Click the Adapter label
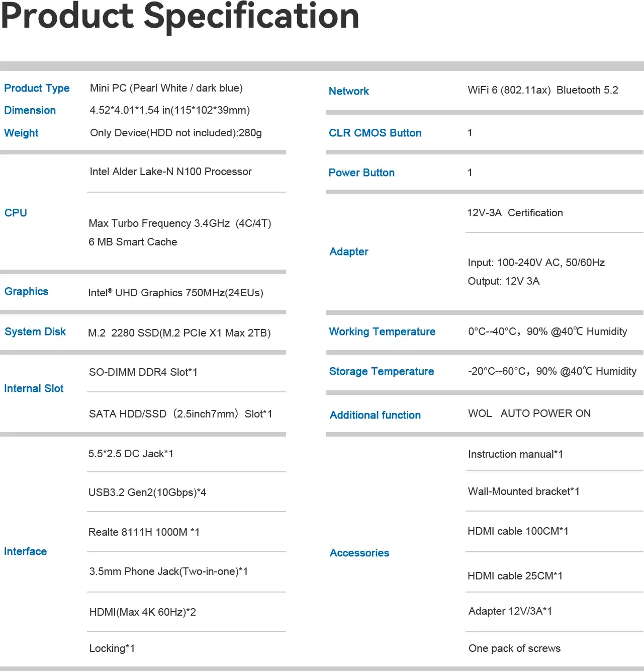The height and width of the screenshot is (671, 644). tap(349, 251)
